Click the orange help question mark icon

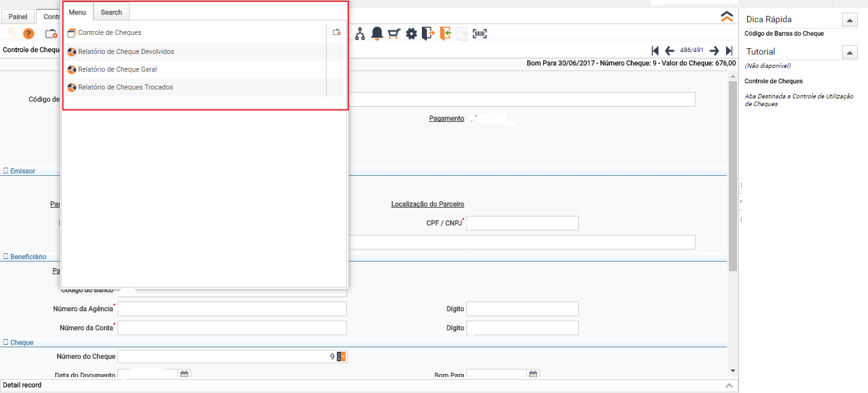29,34
